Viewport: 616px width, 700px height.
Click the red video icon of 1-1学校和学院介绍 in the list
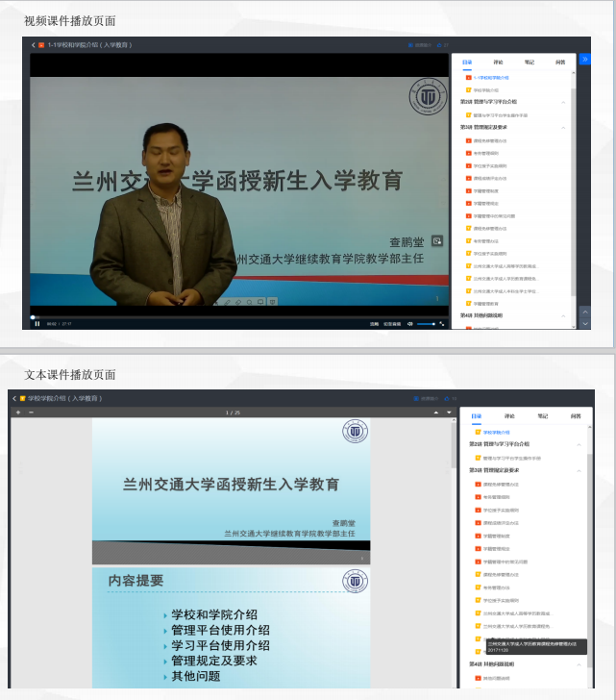(468, 78)
